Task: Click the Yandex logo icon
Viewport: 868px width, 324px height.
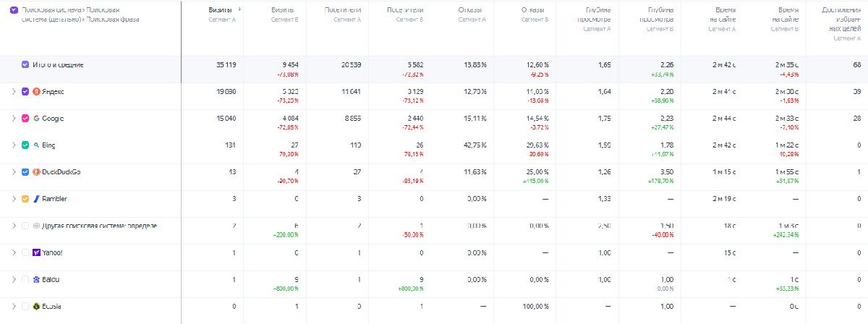Action: pyautogui.click(x=36, y=92)
